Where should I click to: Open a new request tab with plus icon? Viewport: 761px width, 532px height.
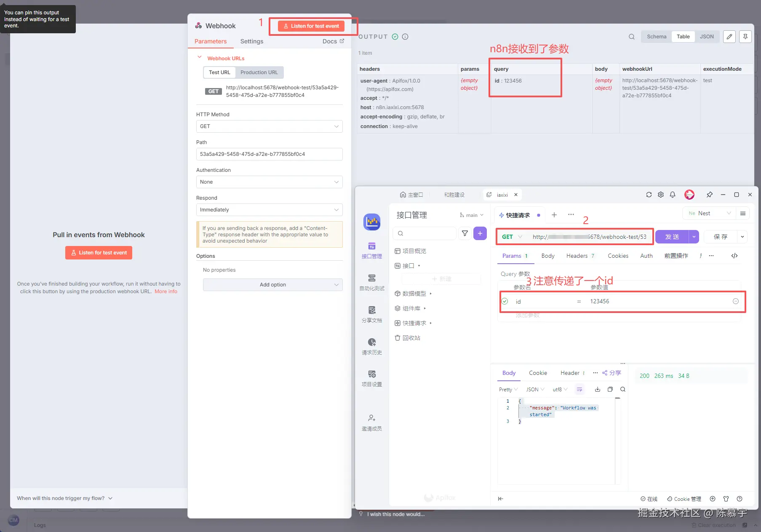point(554,215)
